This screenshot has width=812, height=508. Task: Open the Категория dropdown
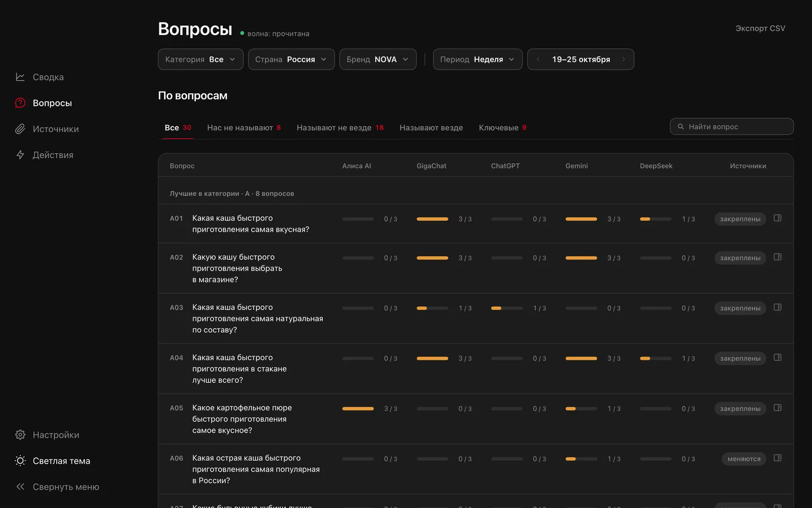pos(200,59)
